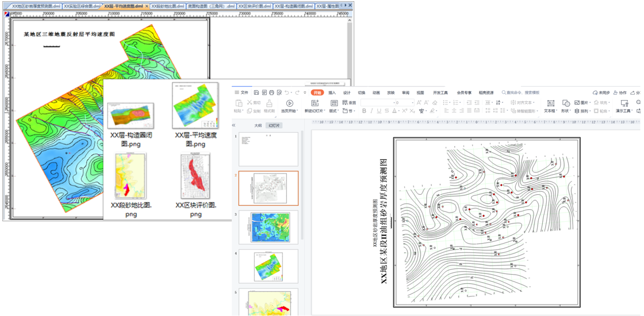644x316 pixels.
Task: Click the 查找命令 search input field
Action: [x=523, y=93]
